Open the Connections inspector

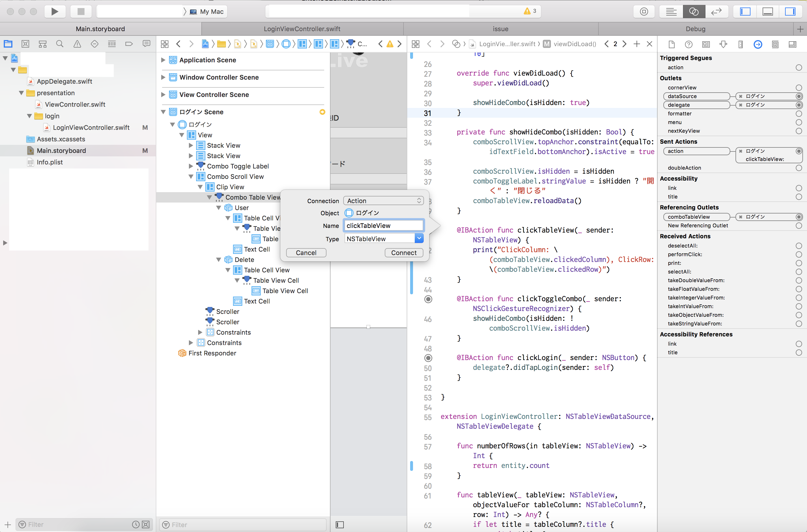pyautogui.click(x=757, y=44)
